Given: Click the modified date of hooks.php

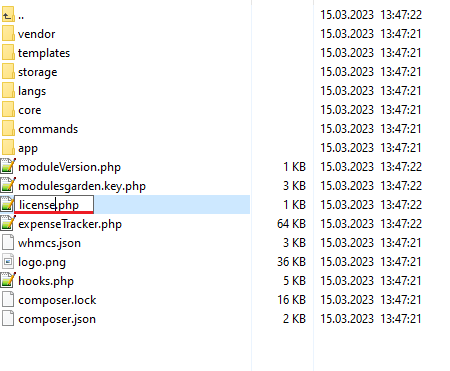Looking at the screenshot, I should pyautogui.click(x=371, y=281).
